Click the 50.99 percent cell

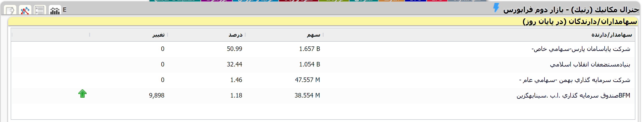tap(234, 49)
